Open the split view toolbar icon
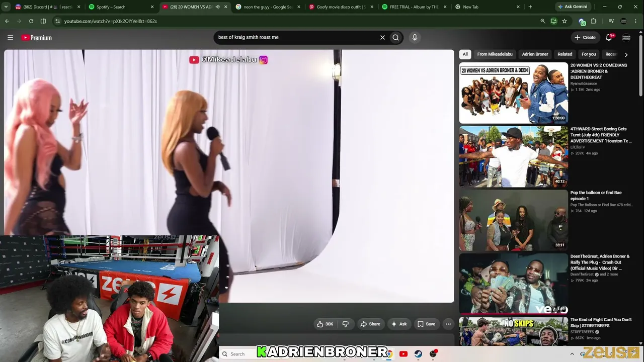This screenshot has height=362, width=644. pyautogui.click(x=43, y=21)
